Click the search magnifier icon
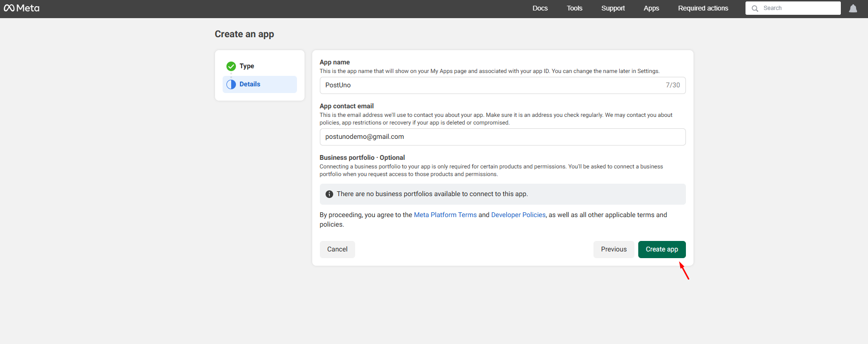 click(755, 9)
